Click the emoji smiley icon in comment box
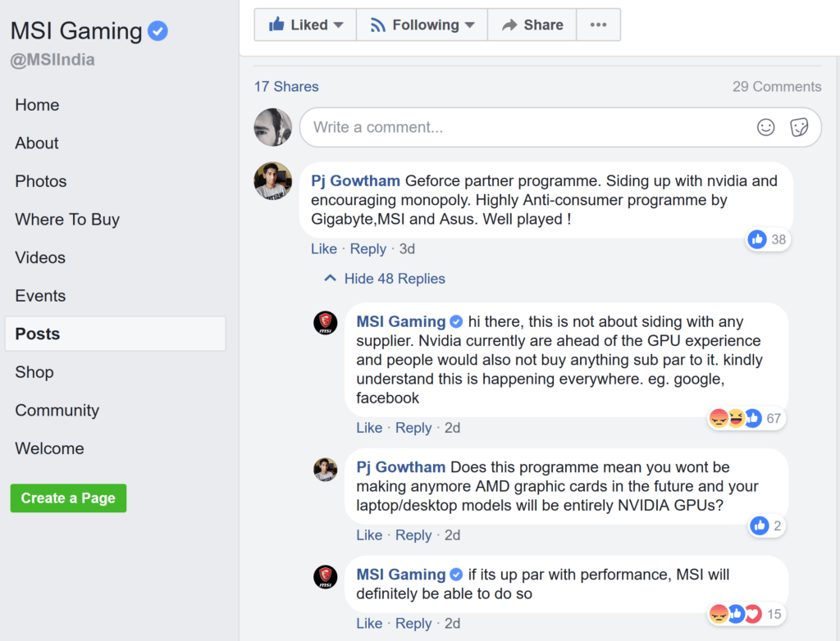The image size is (840, 641). (765, 127)
